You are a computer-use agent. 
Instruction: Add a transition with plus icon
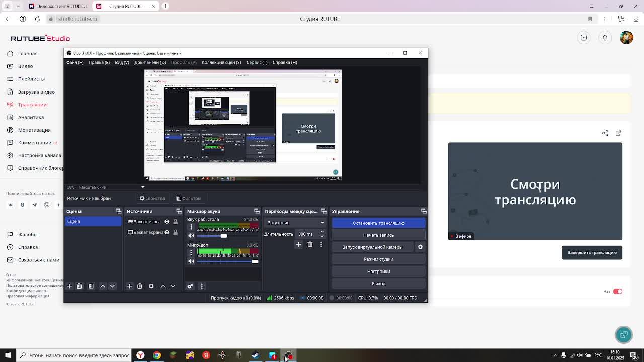298,244
